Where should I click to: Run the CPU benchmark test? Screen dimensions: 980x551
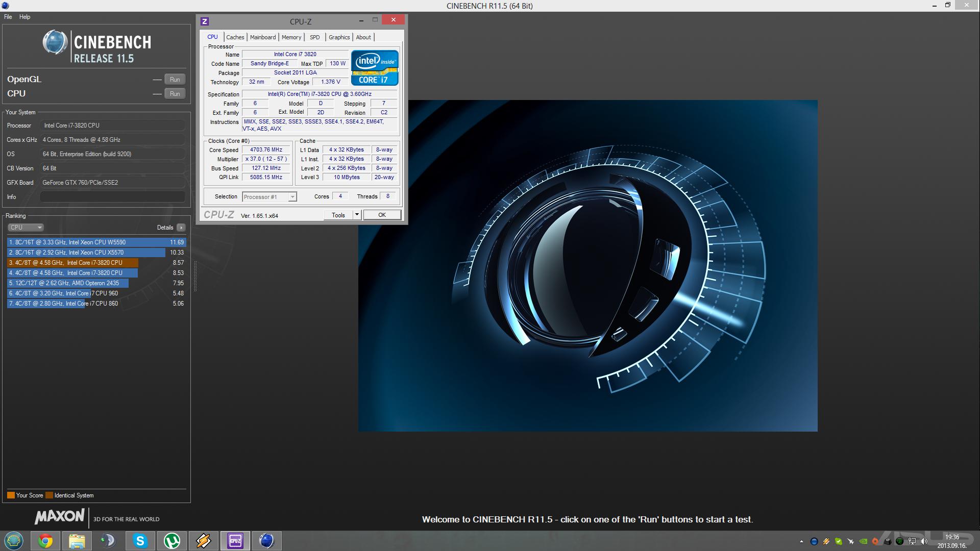point(175,93)
